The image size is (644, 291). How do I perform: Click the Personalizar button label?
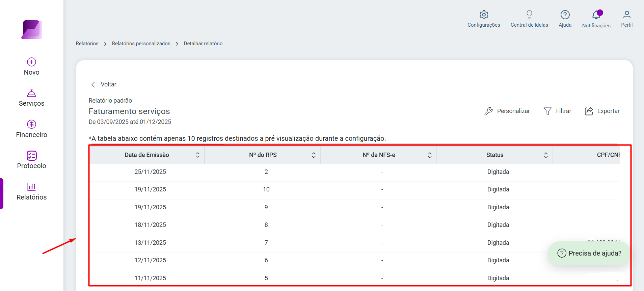click(x=513, y=111)
